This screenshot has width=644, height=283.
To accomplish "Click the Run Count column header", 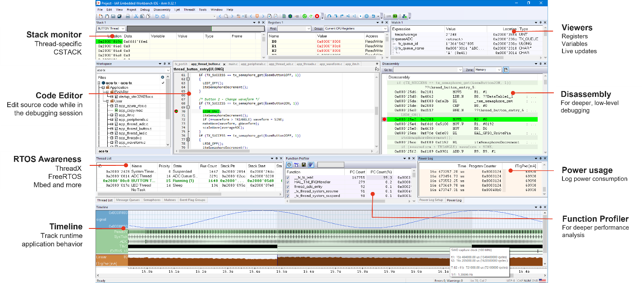I will coord(209,166).
